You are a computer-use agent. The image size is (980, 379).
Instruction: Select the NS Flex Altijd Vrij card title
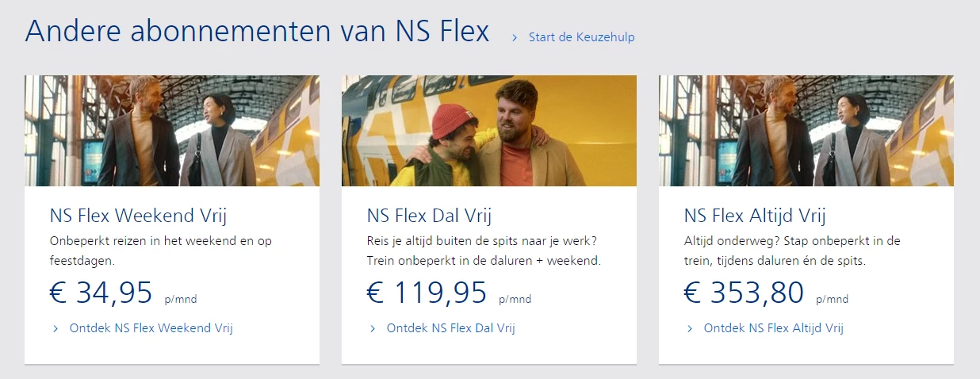click(x=755, y=216)
